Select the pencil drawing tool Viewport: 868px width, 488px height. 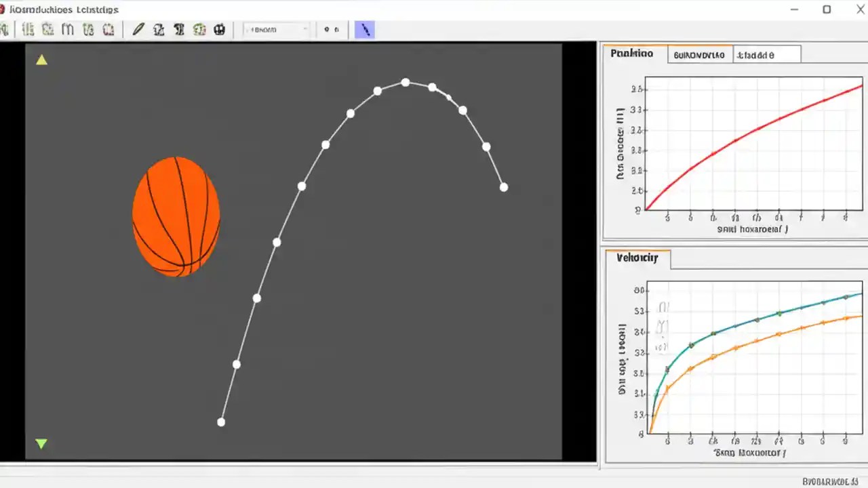(138, 29)
